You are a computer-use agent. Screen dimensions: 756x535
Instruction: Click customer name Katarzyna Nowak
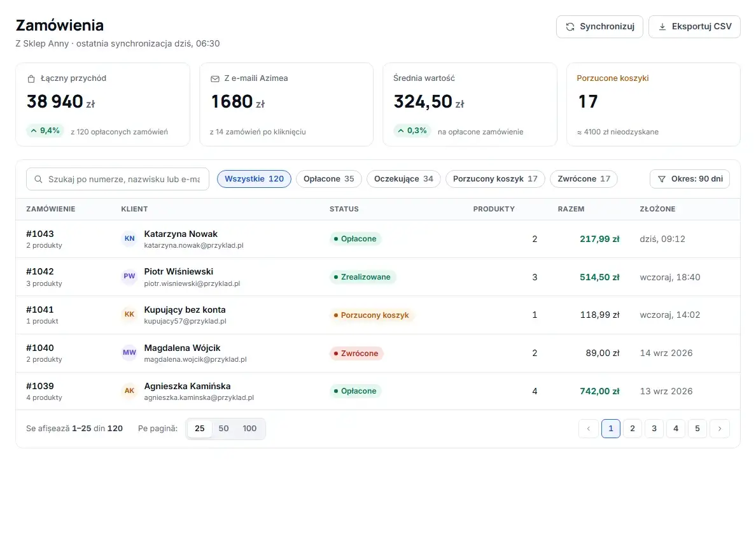tap(181, 234)
